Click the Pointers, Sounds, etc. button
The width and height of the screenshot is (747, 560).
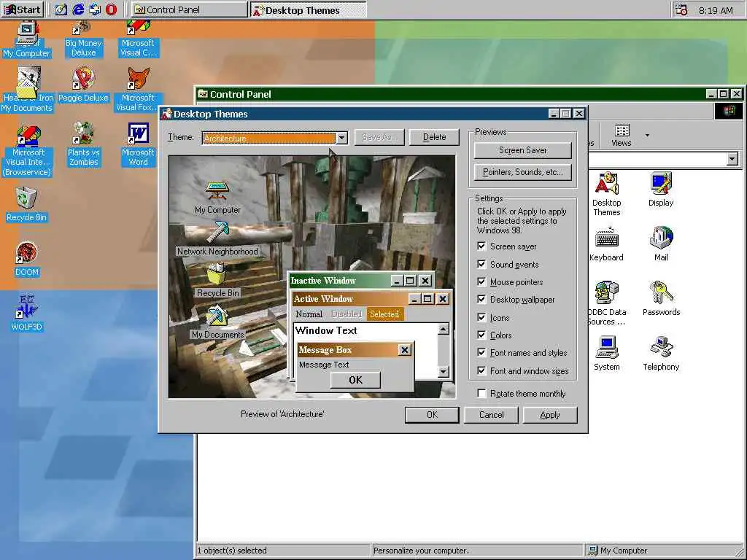[x=522, y=172]
